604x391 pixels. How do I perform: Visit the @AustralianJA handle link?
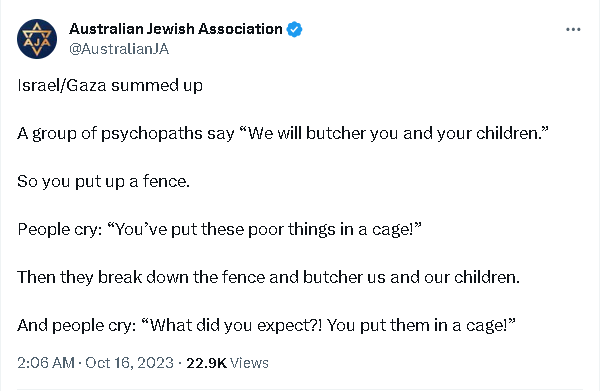pos(119,49)
